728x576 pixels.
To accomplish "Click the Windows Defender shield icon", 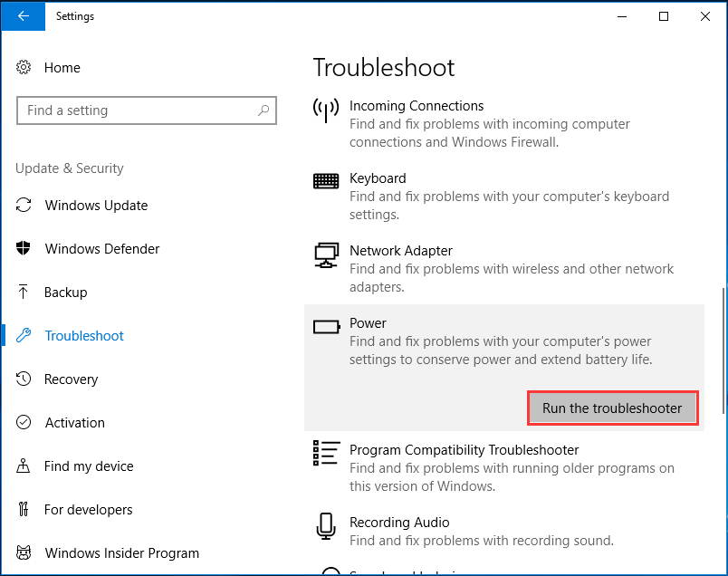I will [x=24, y=248].
